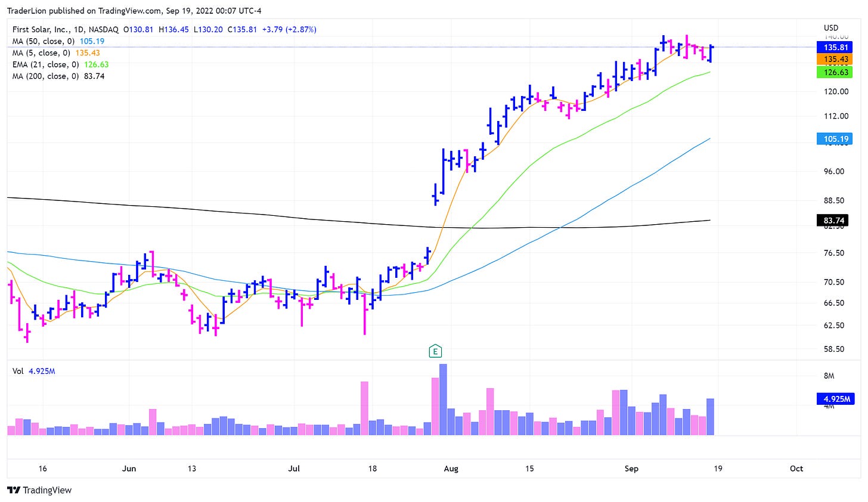Click the USD currency label
The height and width of the screenshot is (502, 868).
click(830, 28)
